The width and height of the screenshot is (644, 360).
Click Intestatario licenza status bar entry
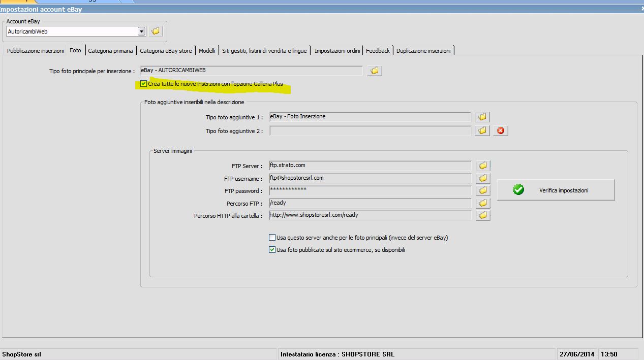tap(338, 354)
